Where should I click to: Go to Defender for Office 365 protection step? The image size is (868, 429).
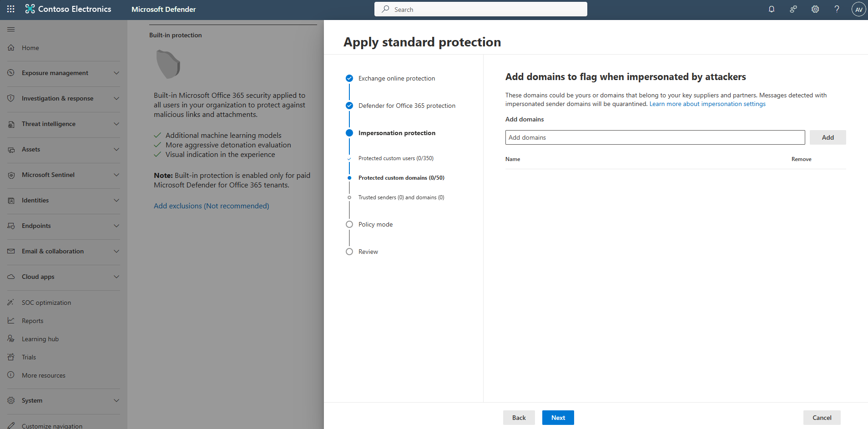click(x=407, y=106)
